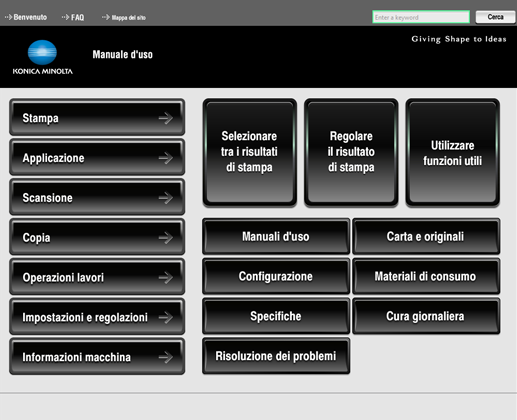
Task: Click arrow icon on Impostazioni e regolazioni
Action: pos(166,317)
